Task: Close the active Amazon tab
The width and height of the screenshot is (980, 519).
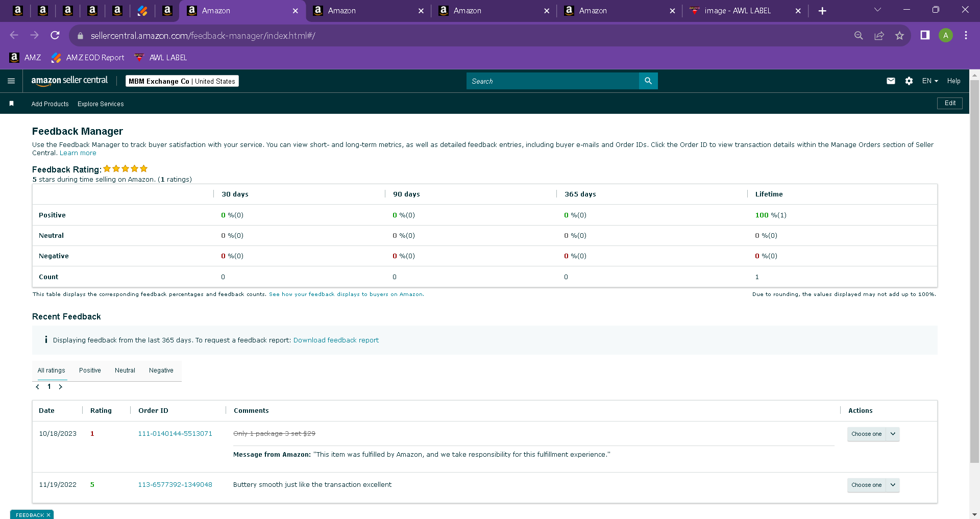Action: pos(295,11)
